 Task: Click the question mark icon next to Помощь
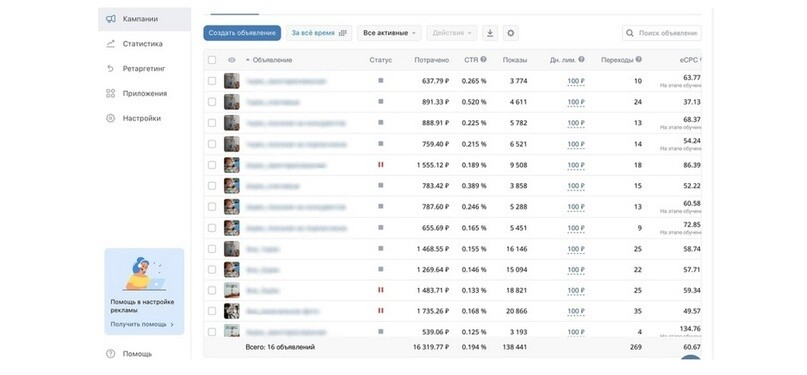[x=110, y=354]
